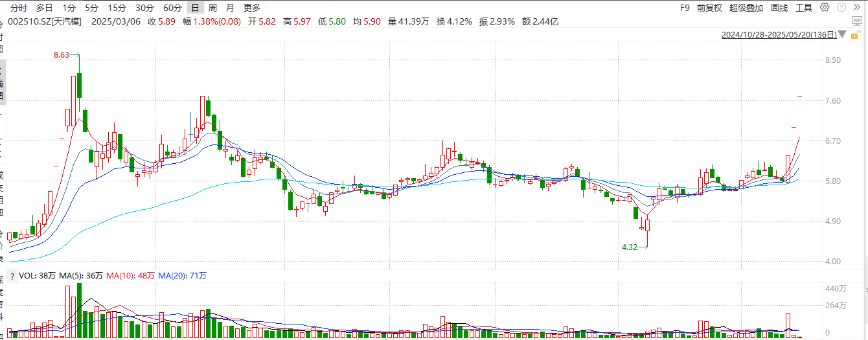Viewport: 868px width, 340px height.
Task: Click the 4.32 low price marker
Action: (630, 247)
